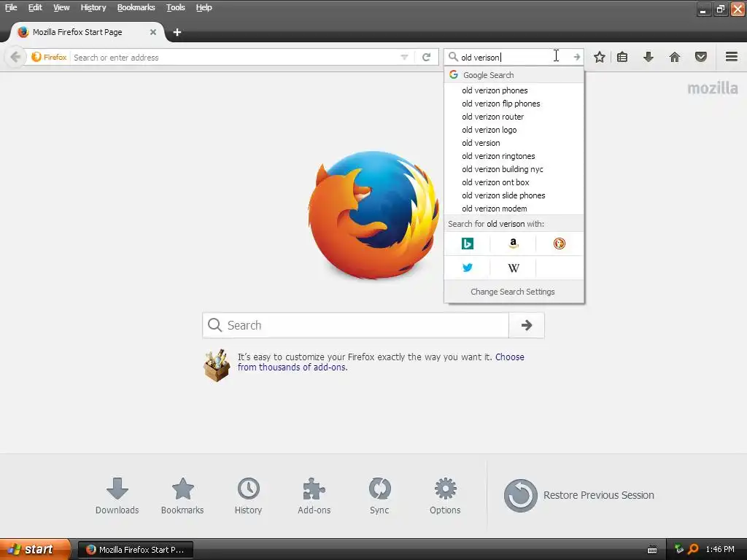Open Downloads from the start page

[117, 496]
